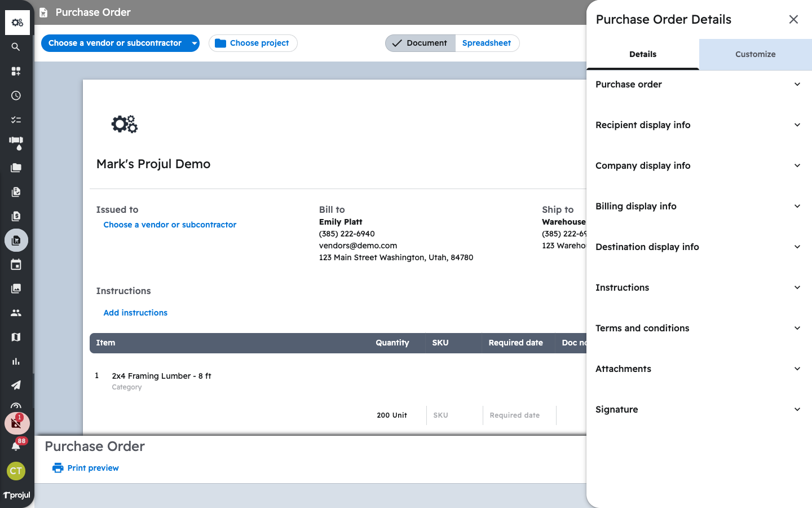Click the printer icon next to Print preview
Image resolution: width=812 pixels, height=508 pixels.
pyautogui.click(x=58, y=468)
